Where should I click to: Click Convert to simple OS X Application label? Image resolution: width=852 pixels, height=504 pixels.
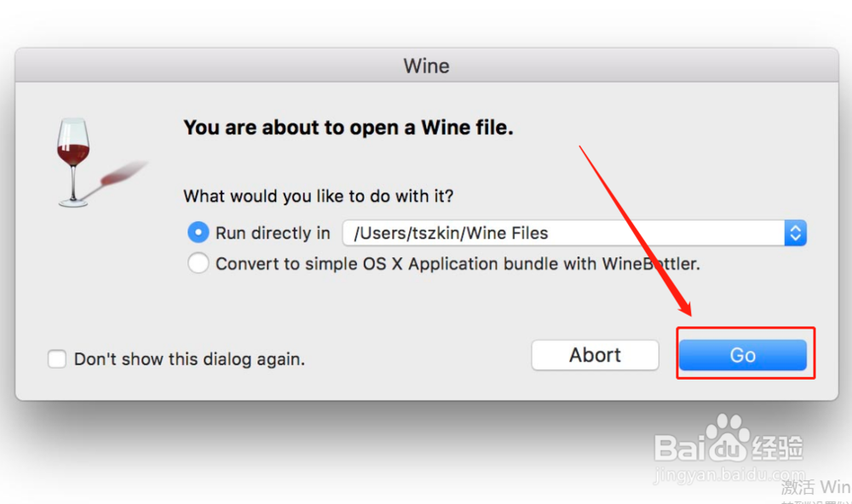tap(458, 264)
